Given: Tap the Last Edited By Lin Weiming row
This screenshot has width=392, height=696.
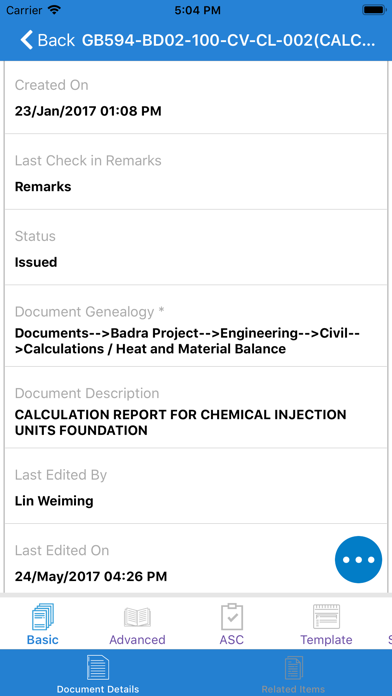Looking at the screenshot, I should [x=196, y=486].
